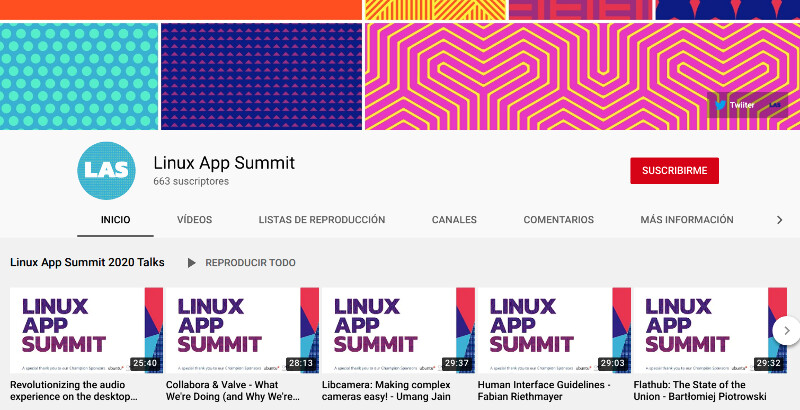
Task: Open the Listas de reproducción tab
Action: coord(321,220)
